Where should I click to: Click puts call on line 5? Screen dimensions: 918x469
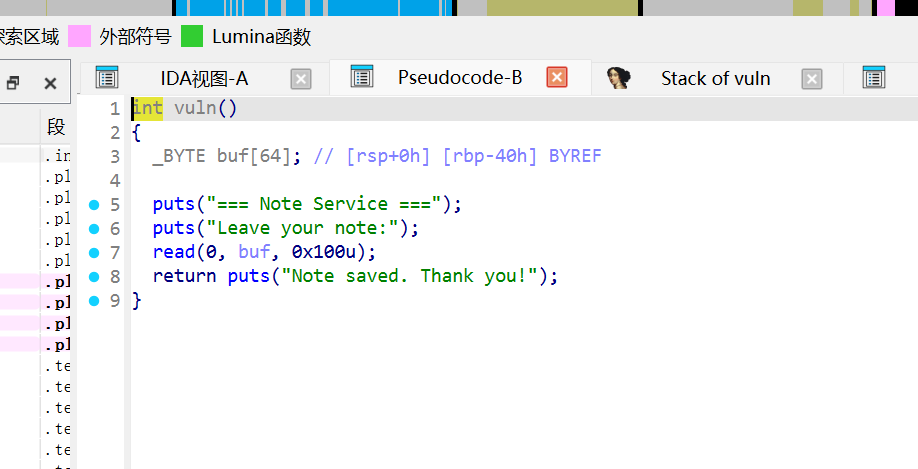pos(174,204)
